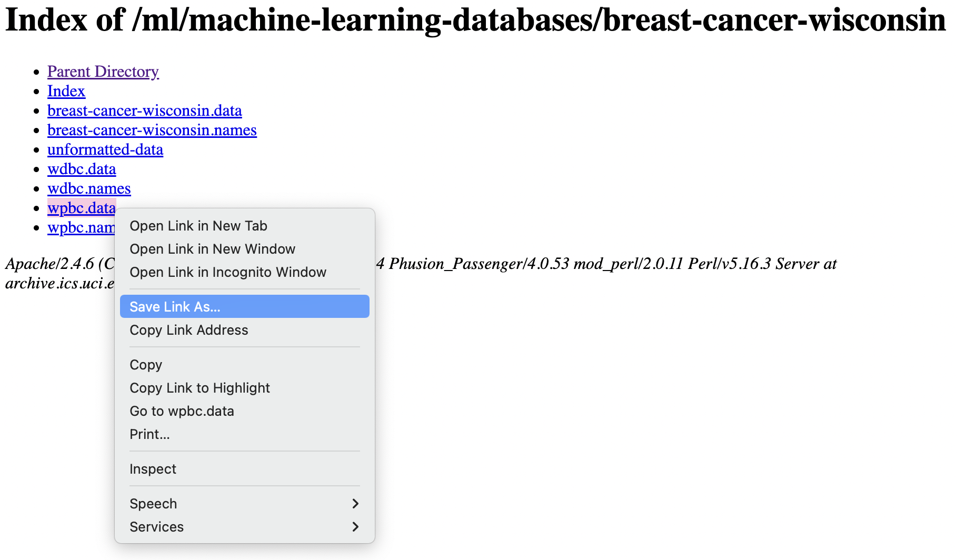Select the Copy menu entry
This screenshot has height=560, width=957.
tap(245, 365)
